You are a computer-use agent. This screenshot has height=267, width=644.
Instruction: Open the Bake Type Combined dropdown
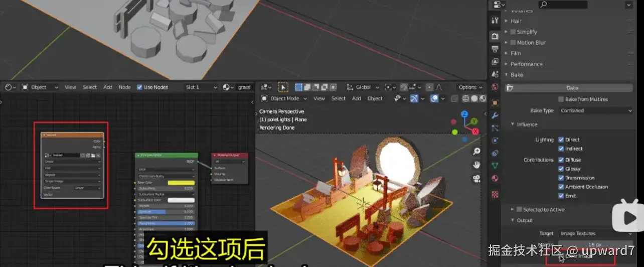coord(596,110)
